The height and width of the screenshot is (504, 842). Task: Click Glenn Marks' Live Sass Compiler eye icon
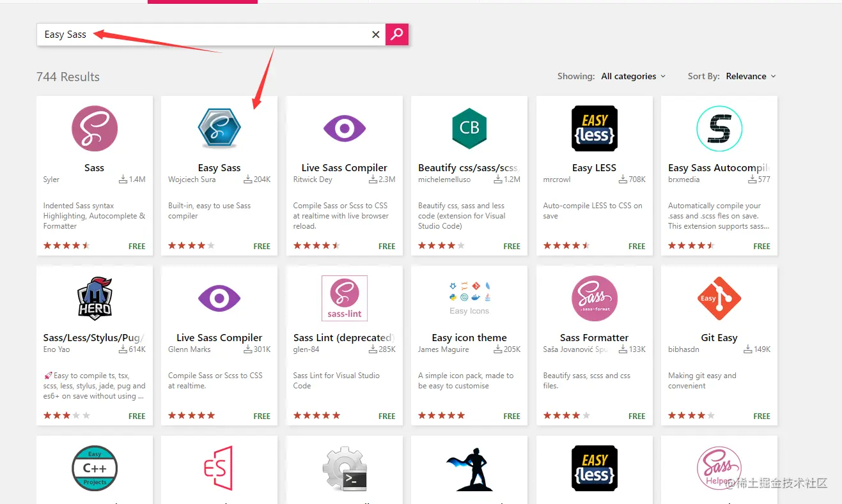(x=219, y=298)
